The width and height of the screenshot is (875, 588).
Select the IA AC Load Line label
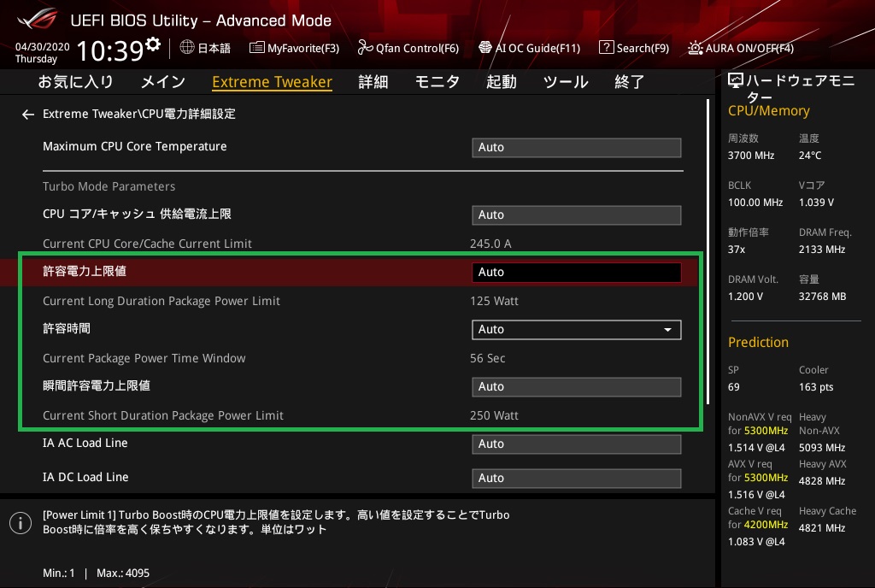pos(85,443)
